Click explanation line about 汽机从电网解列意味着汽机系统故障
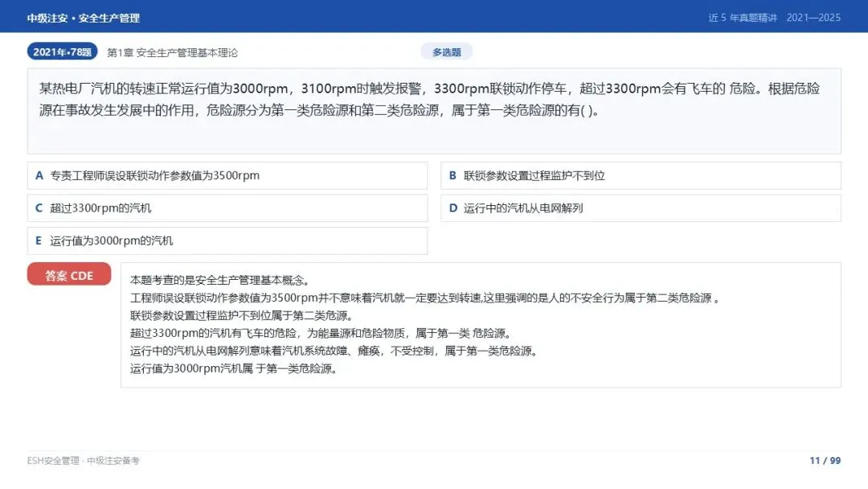868x489 pixels. 334,351
